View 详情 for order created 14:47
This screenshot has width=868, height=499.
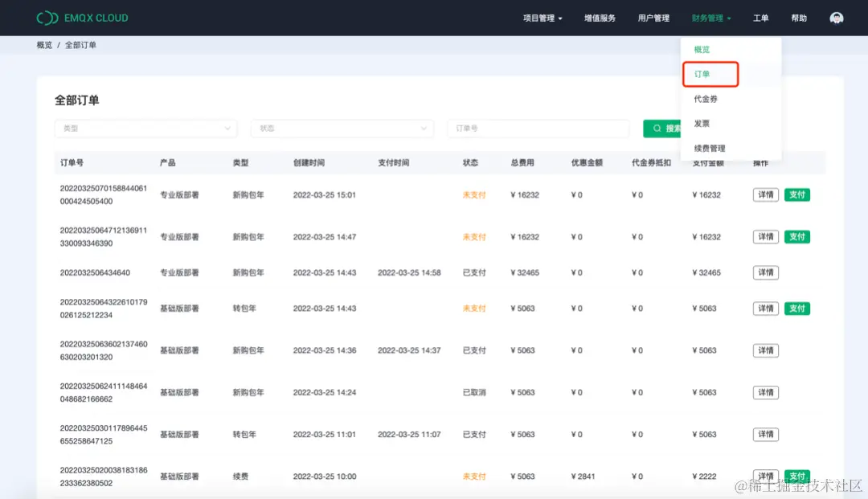click(766, 237)
